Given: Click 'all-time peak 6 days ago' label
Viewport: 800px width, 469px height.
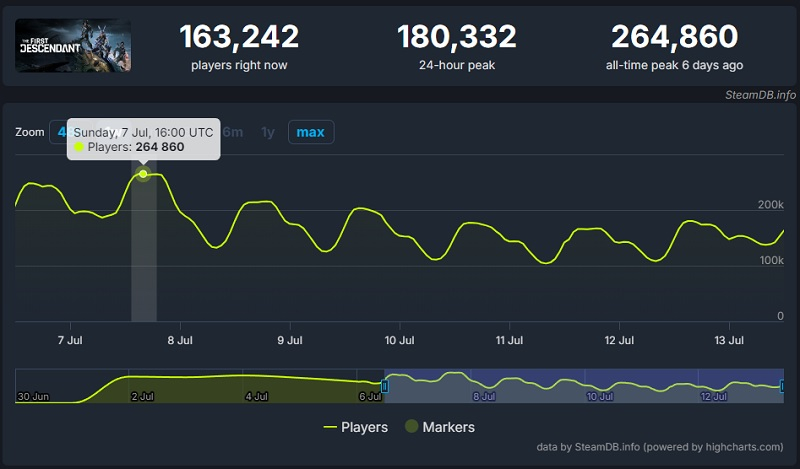Looking at the screenshot, I should tap(674, 65).
